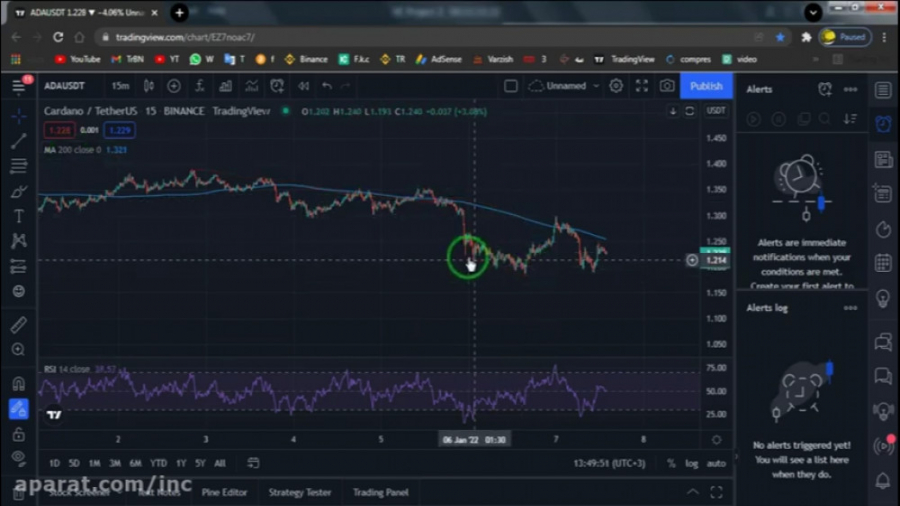Toggle magnet mode on the left toolbar
Viewport: 900px width, 506px height.
(18, 383)
